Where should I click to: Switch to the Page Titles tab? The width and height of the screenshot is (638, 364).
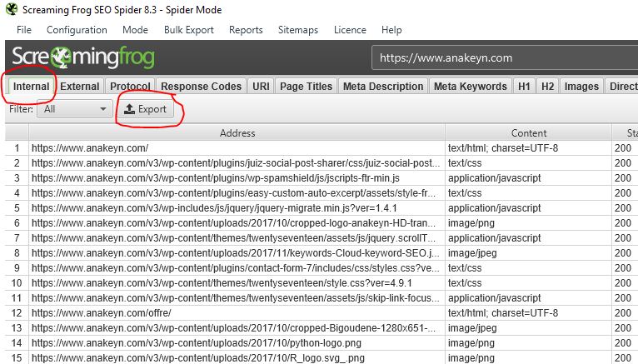pyautogui.click(x=306, y=87)
